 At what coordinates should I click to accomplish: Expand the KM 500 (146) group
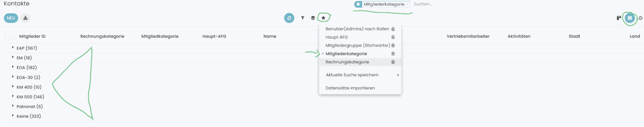(13, 97)
